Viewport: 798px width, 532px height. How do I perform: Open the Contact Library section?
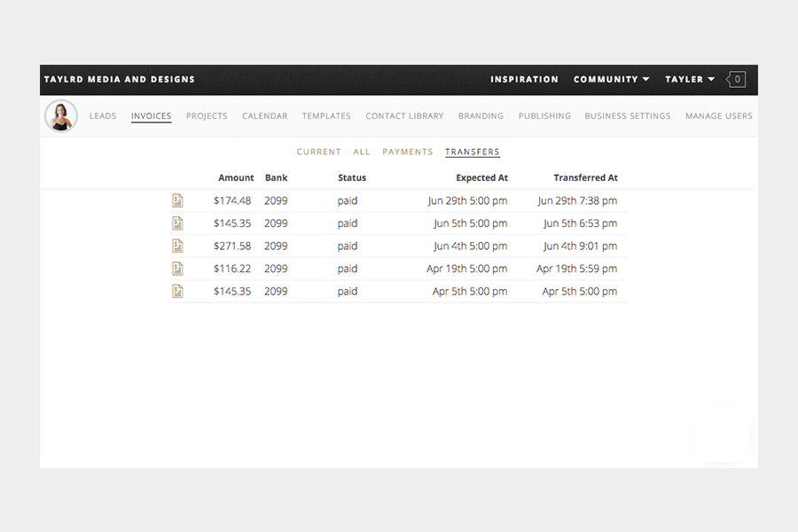[404, 116]
